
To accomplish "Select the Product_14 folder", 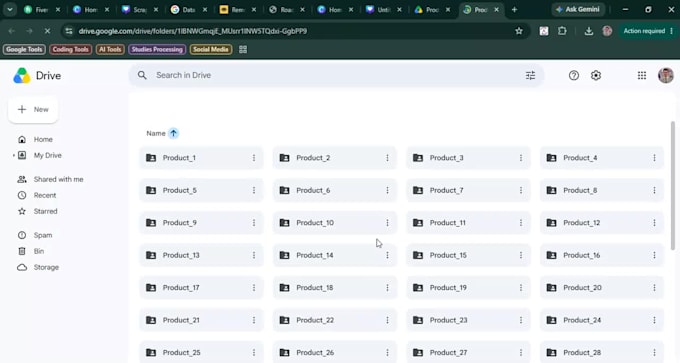I will [335, 255].
